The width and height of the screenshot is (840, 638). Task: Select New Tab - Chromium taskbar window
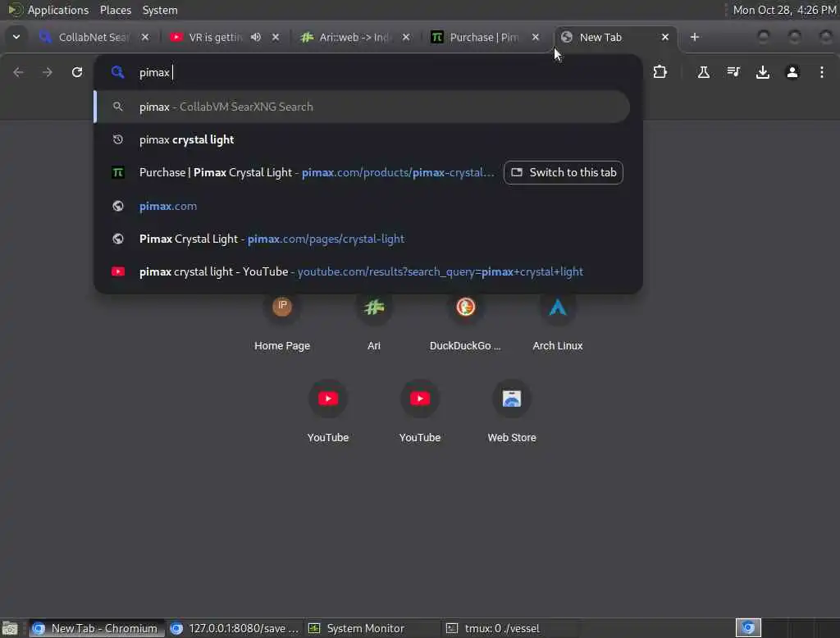pos(95,628)
